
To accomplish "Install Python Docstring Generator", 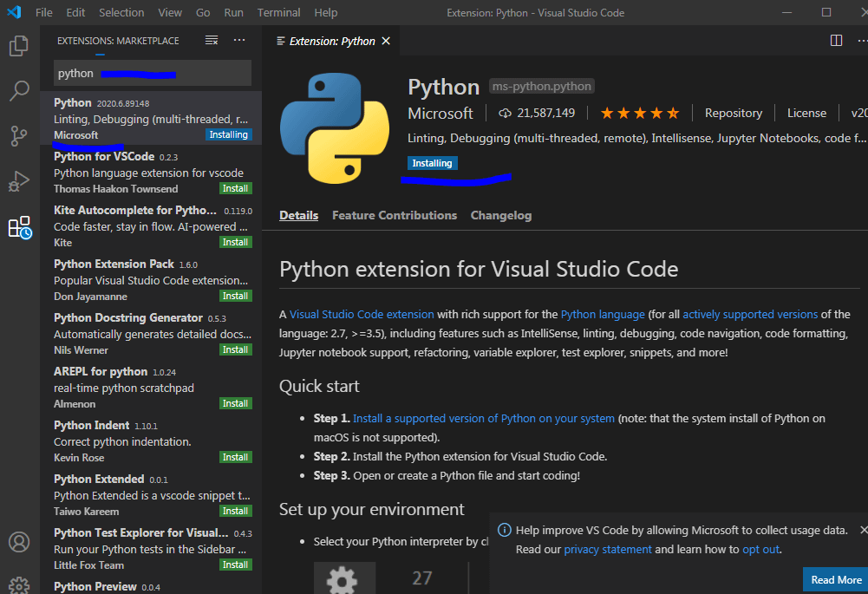I will 235,349.
